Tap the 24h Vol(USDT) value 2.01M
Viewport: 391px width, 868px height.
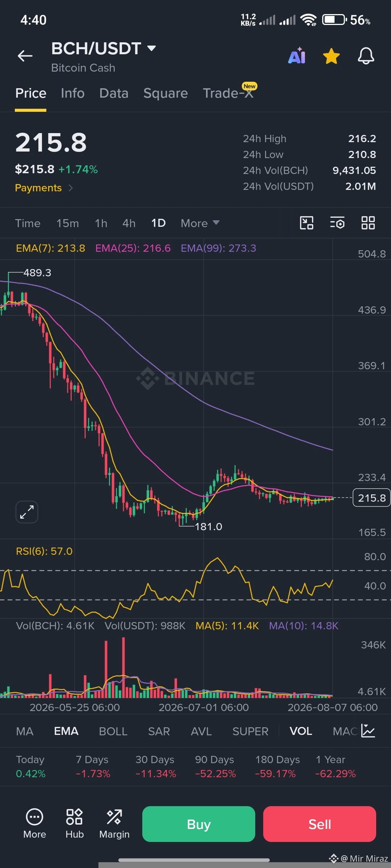361,186
